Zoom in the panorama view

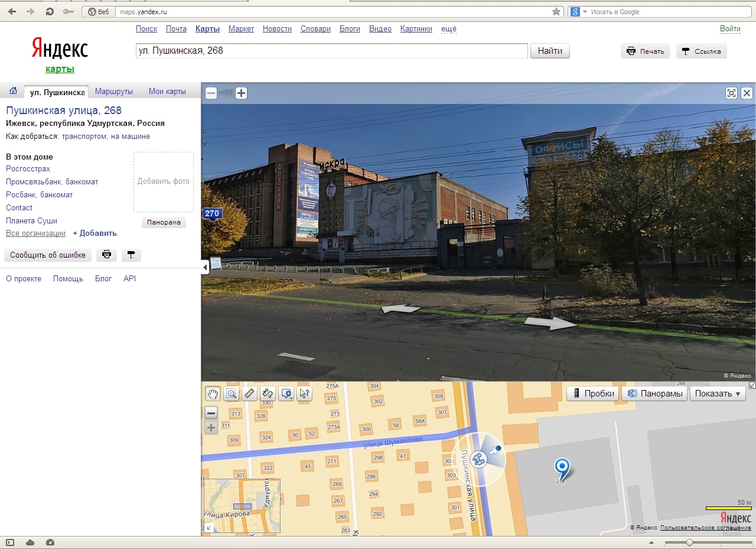pyautogui.click(x=241, y=93)
